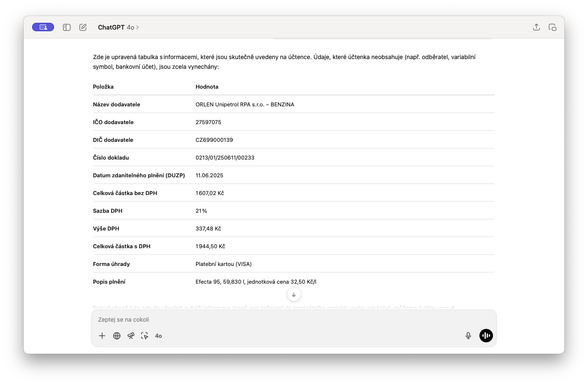Image resolution: width=588 pixels, height=385 pixels.
Task: Click the 'Forma úhrady' row label
Action: click(112, 264)
